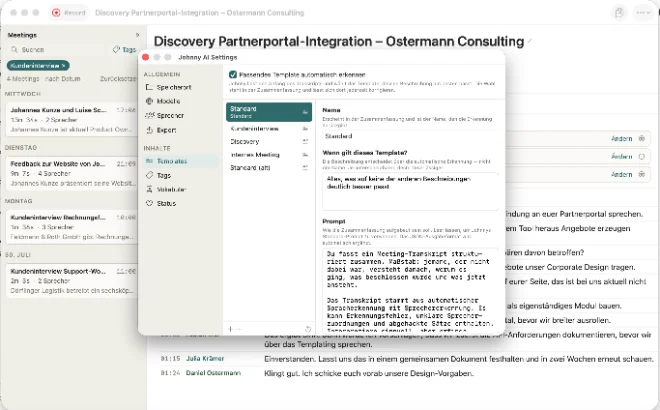Open Status section in settings sidebar
This screenshot has width=660, height=410.
coord(181,203)
